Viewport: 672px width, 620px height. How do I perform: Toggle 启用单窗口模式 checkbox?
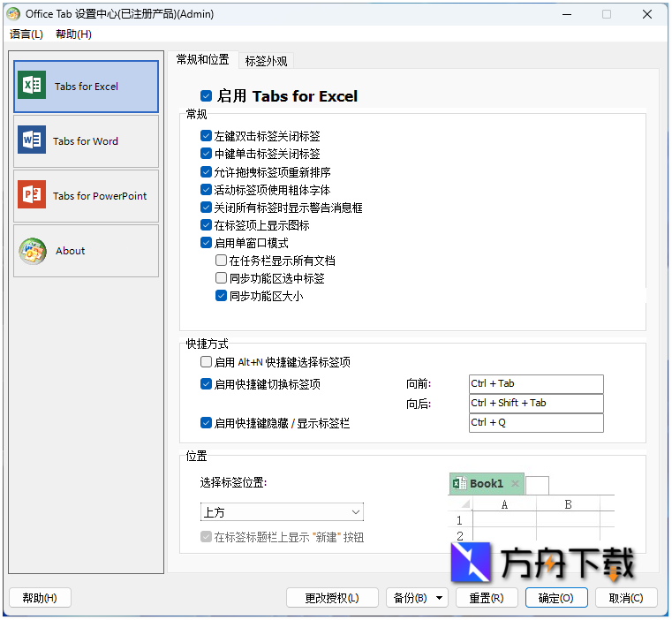click(206, 243)
